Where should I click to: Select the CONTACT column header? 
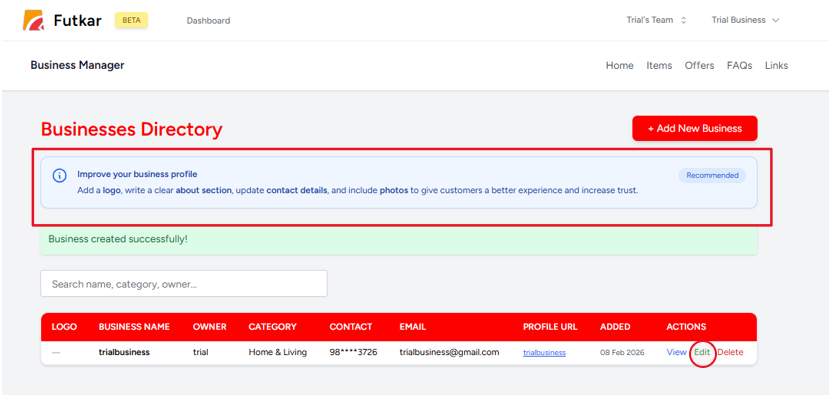click(351, 327)
